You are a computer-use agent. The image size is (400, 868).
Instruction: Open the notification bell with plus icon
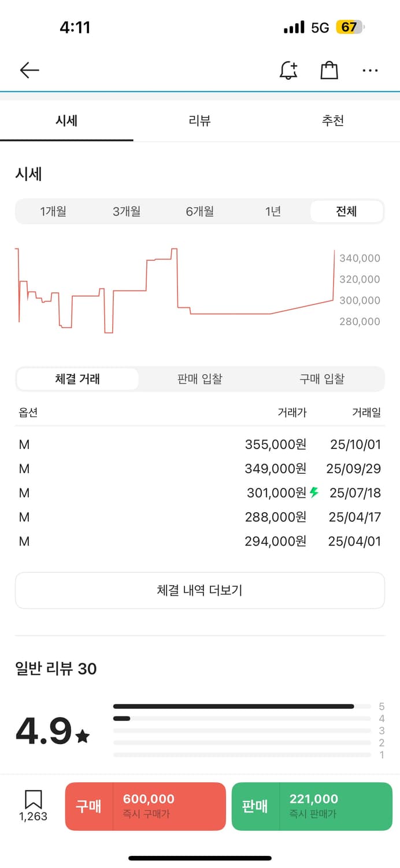tap(288, 71)
